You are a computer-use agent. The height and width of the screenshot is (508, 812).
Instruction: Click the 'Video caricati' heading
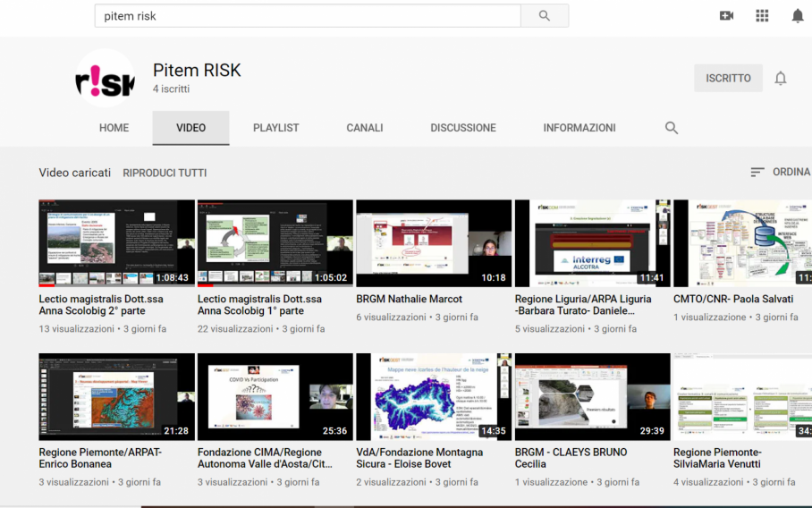74,173
